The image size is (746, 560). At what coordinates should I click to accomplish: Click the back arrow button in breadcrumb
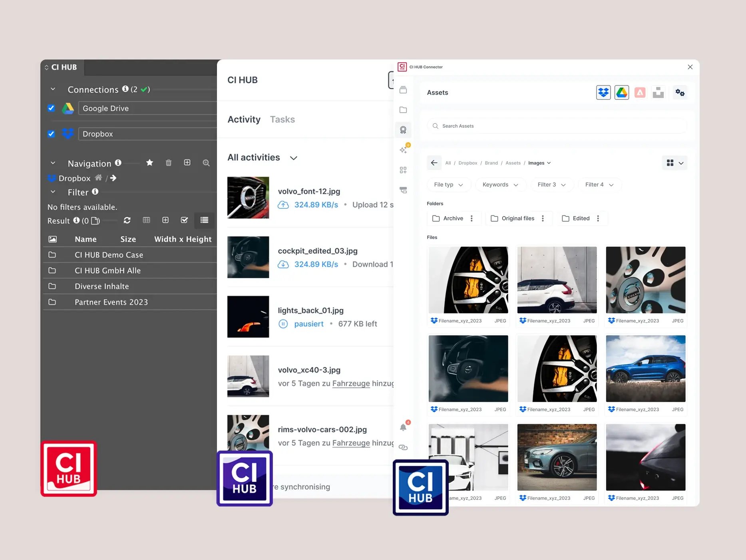tap(434, 163)
